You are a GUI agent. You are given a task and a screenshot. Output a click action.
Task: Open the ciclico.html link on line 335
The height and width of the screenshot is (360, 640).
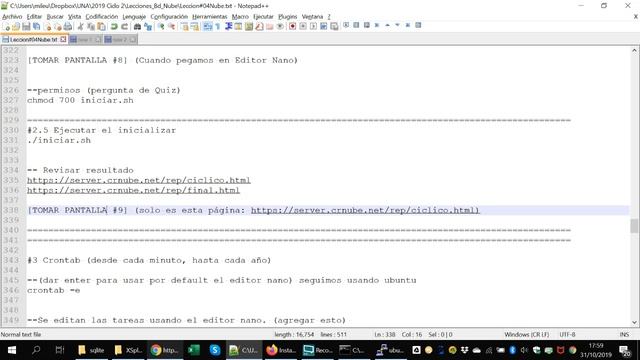[x=139, y=180]
